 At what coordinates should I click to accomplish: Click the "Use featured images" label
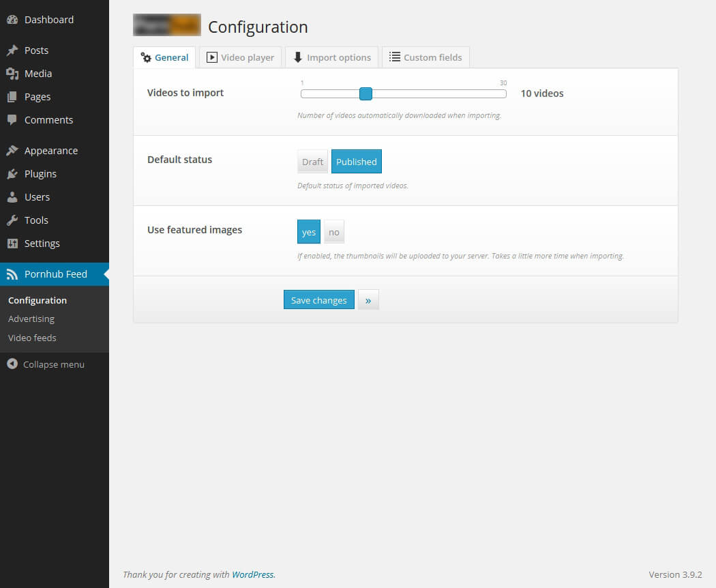[x=194, y=230]
